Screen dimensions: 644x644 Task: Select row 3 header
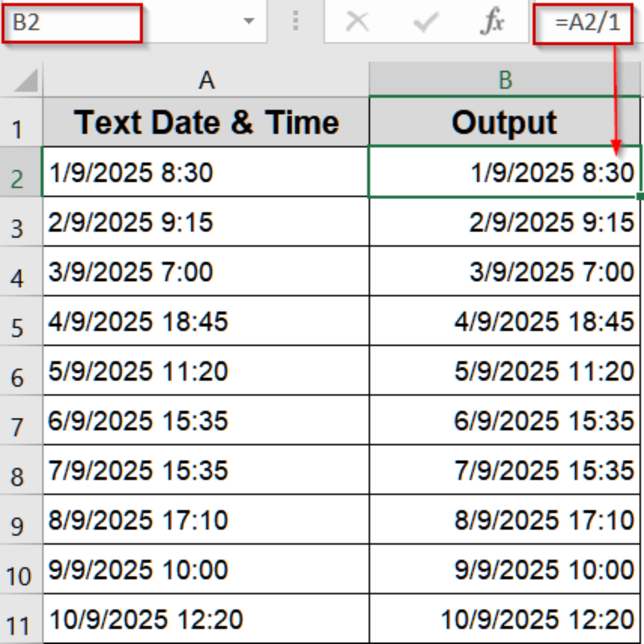point(21,221)
